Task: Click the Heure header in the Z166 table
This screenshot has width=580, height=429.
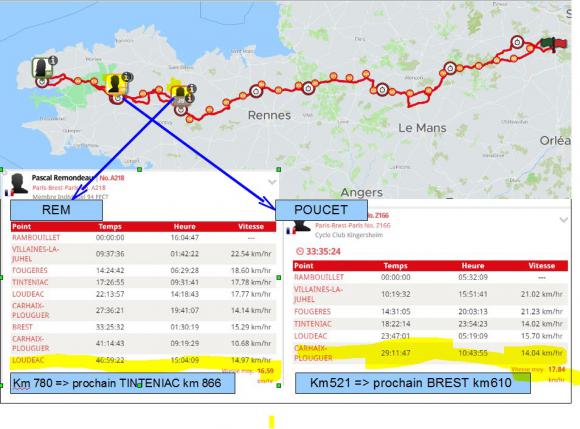Action: coord(473,266)
